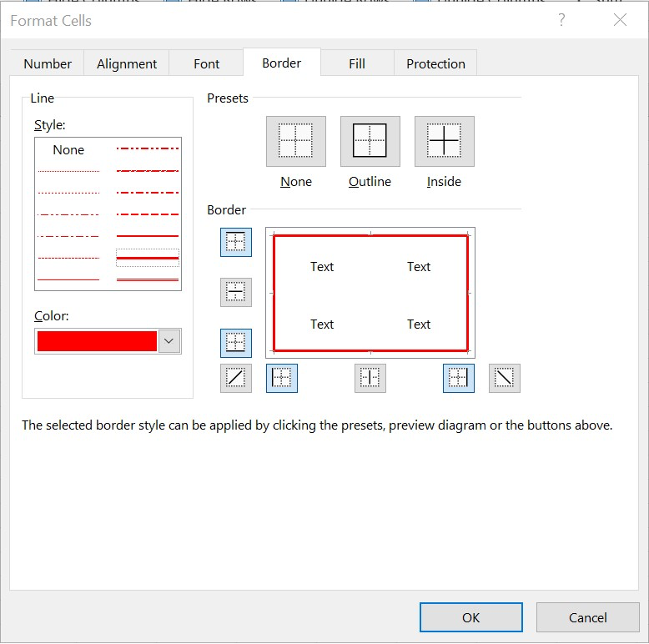649x644 pixels.
Task: Click the Help question mark icon
Action: [561, 20]
